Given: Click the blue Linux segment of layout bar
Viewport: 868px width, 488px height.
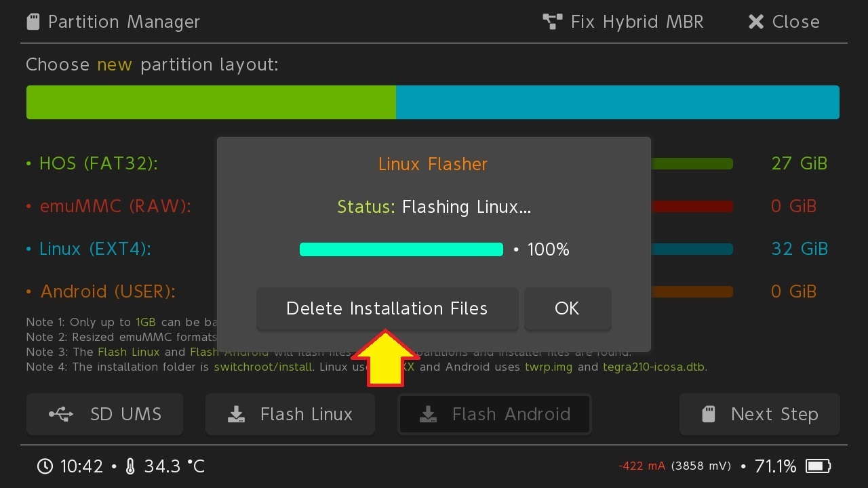Looking at the screenshot, I should pyautogui.click(x=617, y=102).
